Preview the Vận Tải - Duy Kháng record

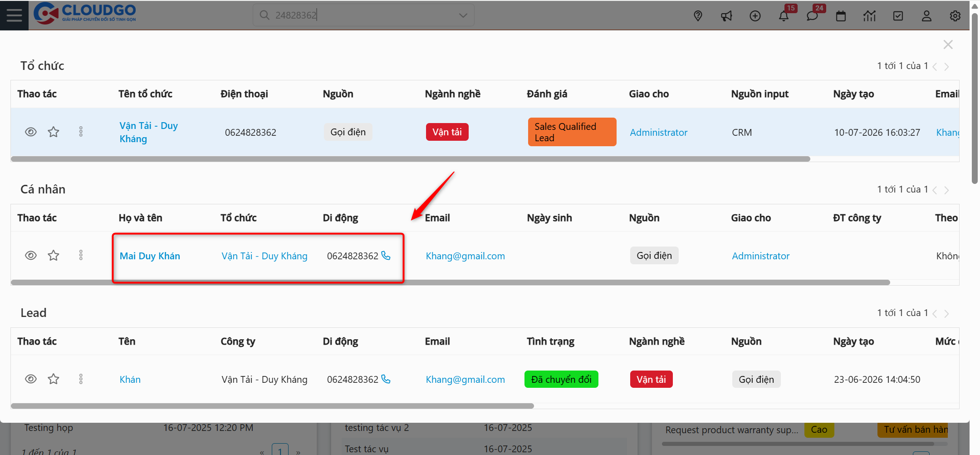click(x=30, y=131)
